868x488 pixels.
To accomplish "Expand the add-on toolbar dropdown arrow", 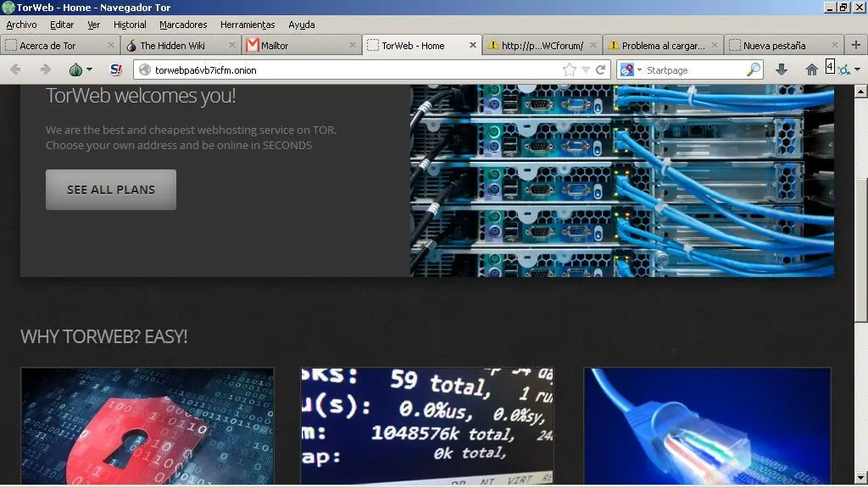I will click(858, 69).
